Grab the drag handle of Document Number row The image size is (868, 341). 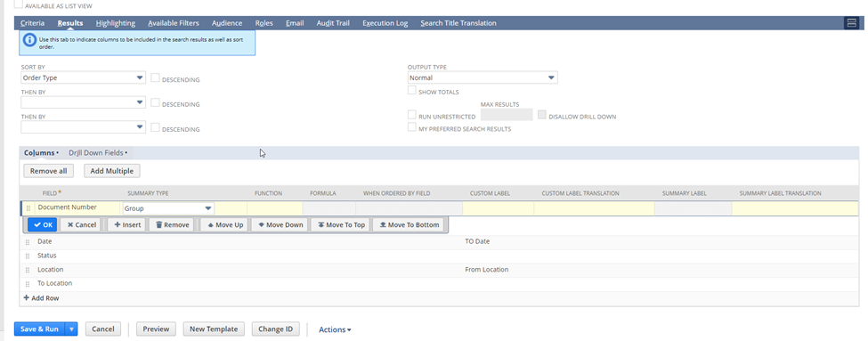28,208
